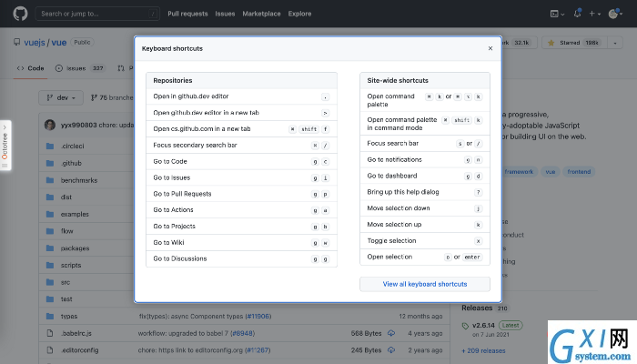Image resolution: width=637 pixels, height=364 pixels.
Task: Open the types folder
Action: point(69,317)
